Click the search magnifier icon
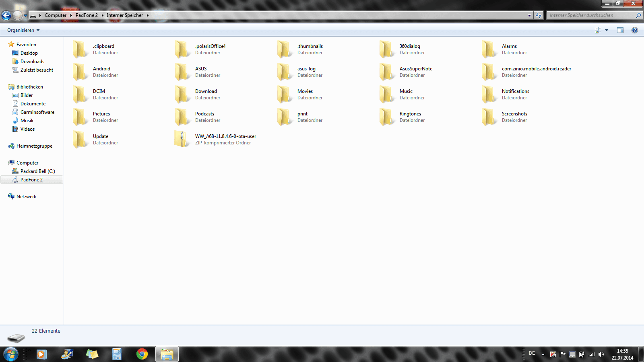The height and width of the screenshot is (362, 644). 638,15
